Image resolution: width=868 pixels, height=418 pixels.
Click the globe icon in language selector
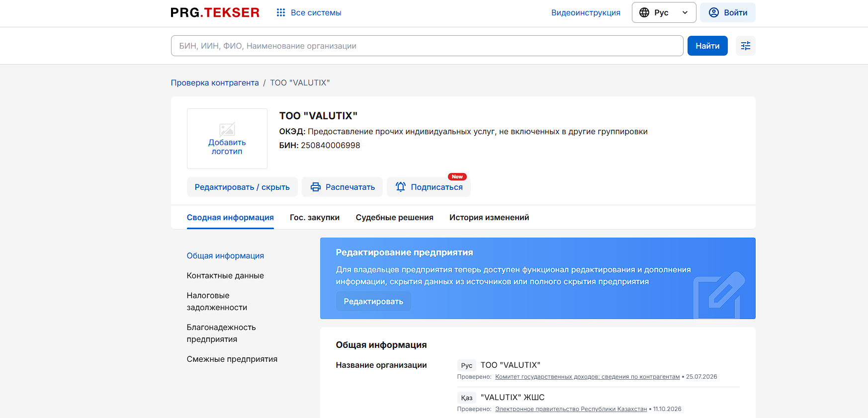[644, 12]
